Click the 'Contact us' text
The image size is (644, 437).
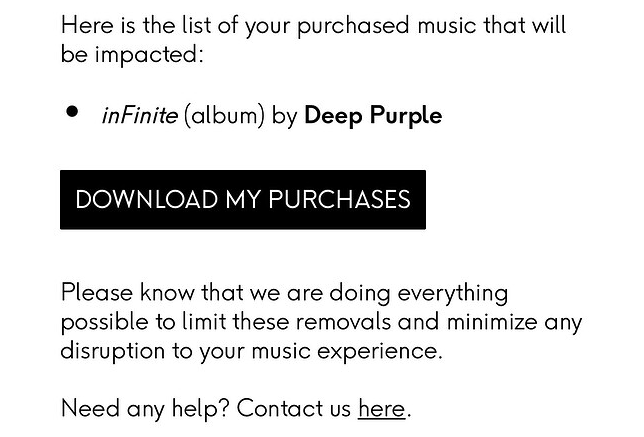pyautogui.click(x=294, y=409)
